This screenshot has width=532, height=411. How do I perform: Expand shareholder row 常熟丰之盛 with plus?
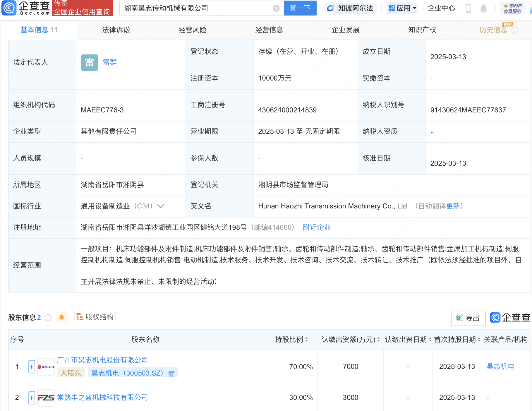[32, 398]
